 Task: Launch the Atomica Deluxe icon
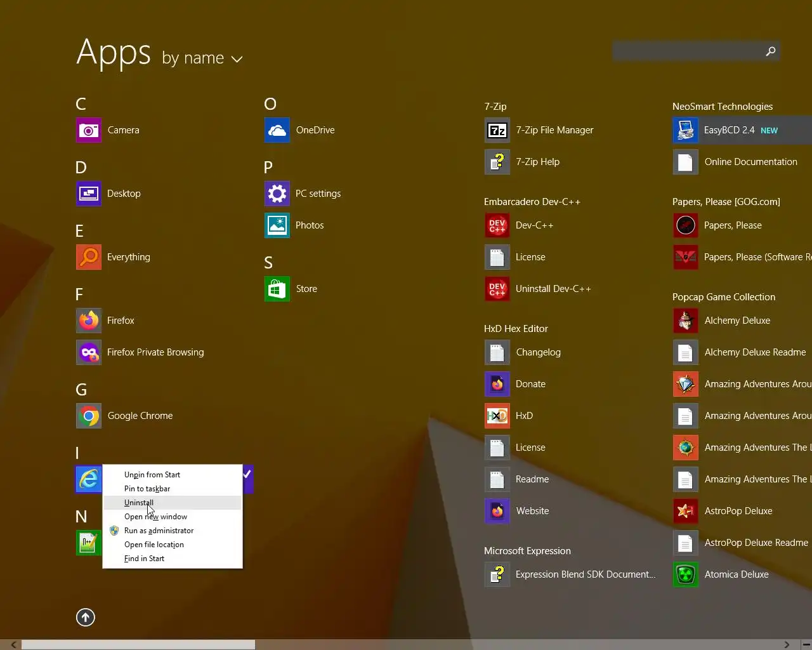tap(686, 574)
